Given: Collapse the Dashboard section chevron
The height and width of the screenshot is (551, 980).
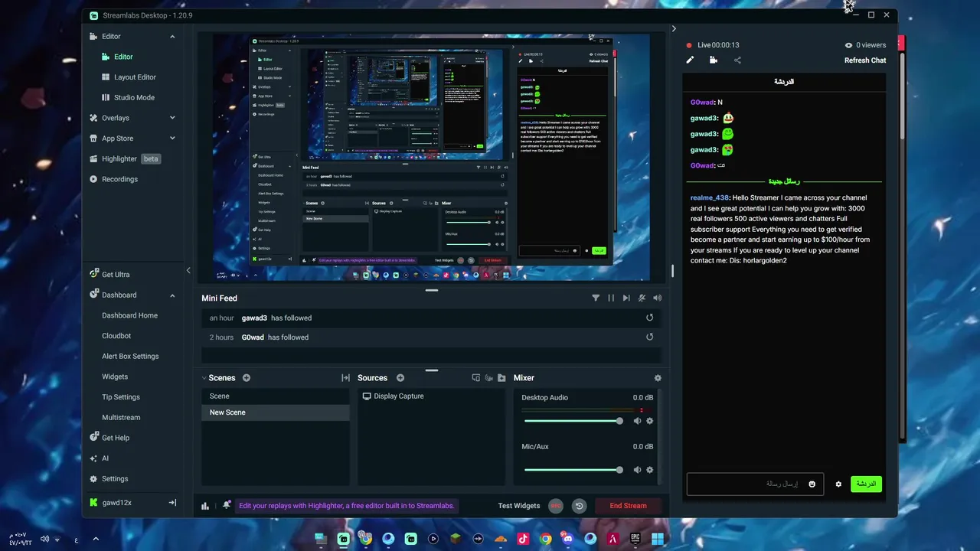Looking at the screenshot, I should (x=172, y=295).
